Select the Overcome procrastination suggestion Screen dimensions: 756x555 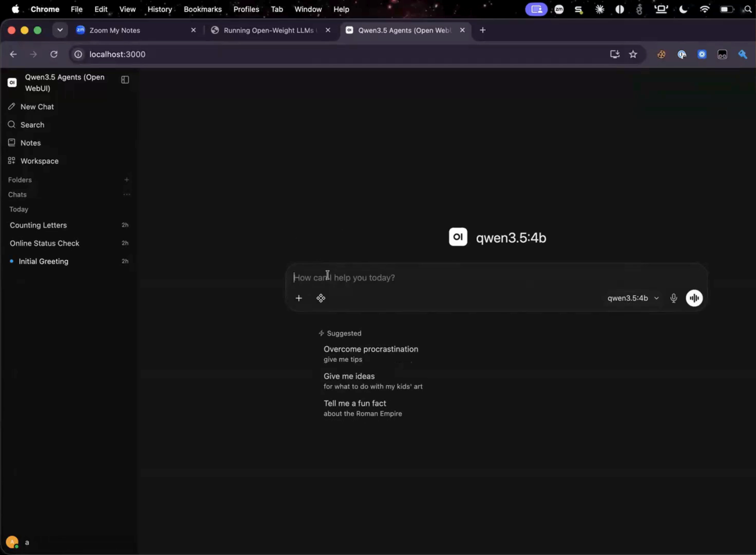click(371, 354)
